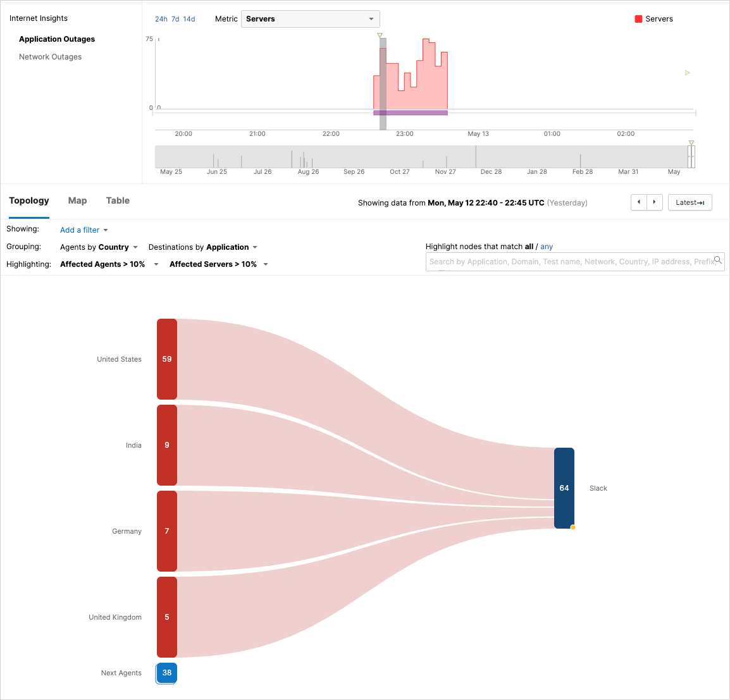Focus the highlight nodes search field

[569, 262]
